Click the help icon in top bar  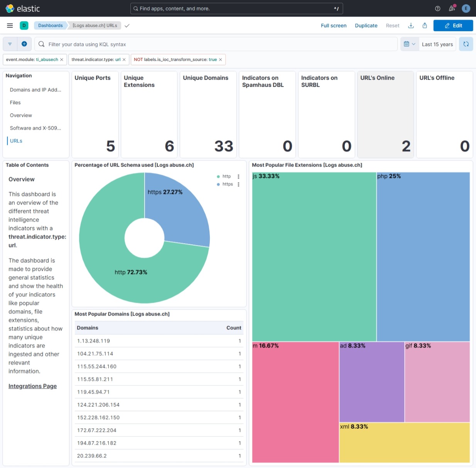[x=437, y=8]
